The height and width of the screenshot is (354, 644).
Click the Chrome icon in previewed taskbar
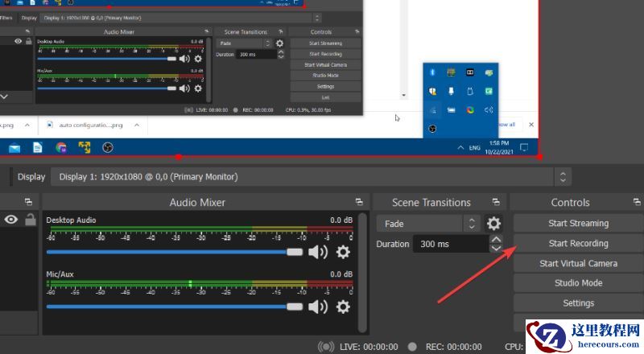pos(61,147)
